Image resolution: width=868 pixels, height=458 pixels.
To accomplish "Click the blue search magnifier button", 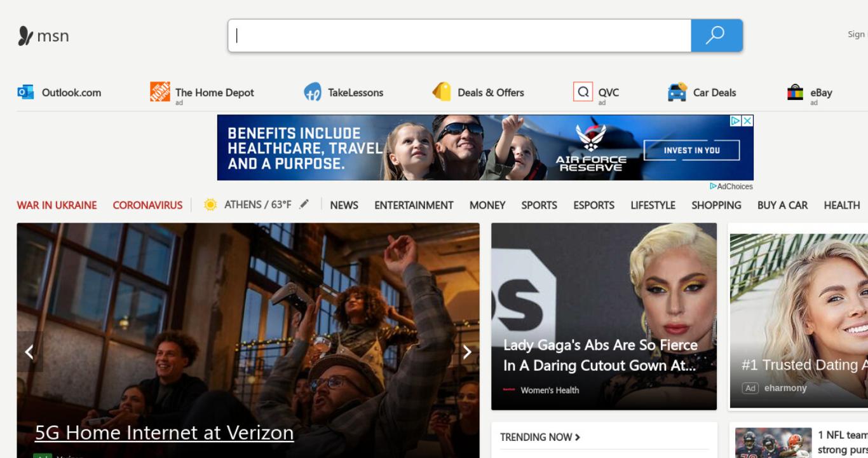I will click(716, 35).
